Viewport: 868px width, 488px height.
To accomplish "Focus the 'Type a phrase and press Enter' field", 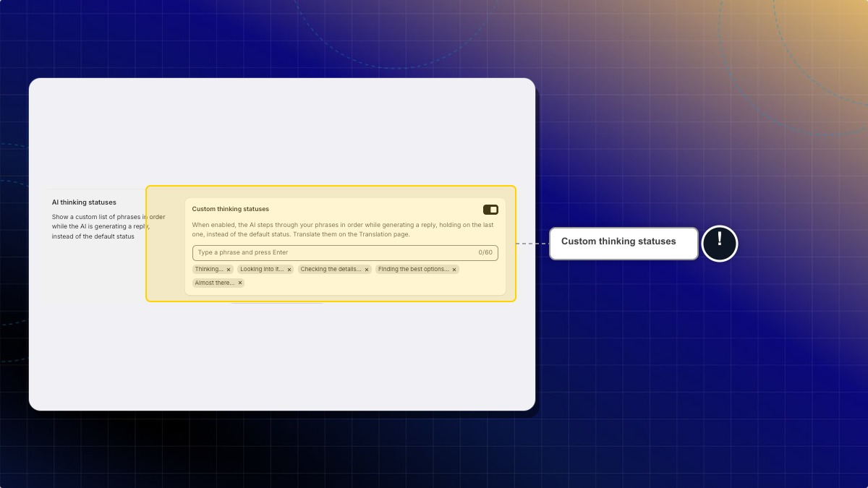I will click(345, 253).
